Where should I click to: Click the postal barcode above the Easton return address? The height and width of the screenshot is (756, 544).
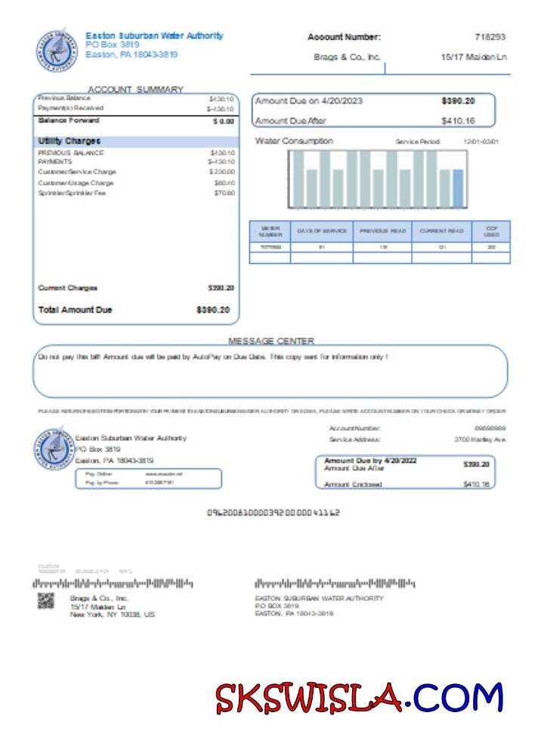tap(335, 584)
